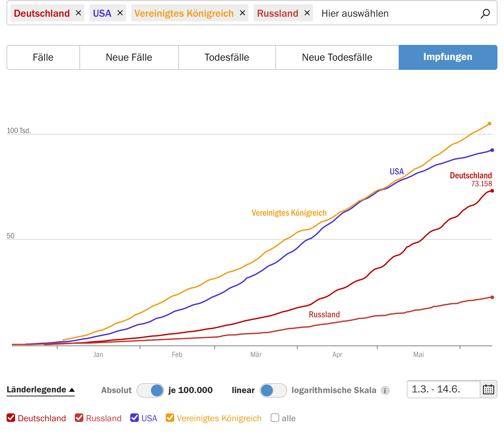Click the magnifying glass search icon
Screen dimensions: 504x436
coord(485,13)
